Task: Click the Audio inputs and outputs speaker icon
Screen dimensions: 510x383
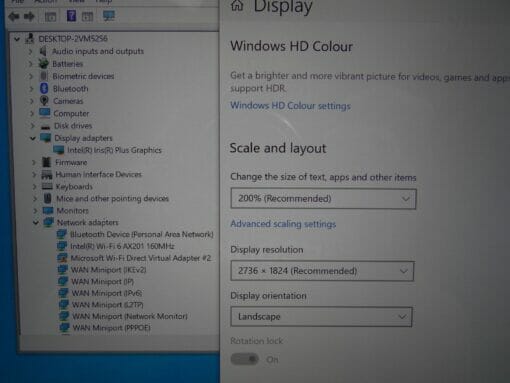Action: pyautogui.click(x=43, y=51)
